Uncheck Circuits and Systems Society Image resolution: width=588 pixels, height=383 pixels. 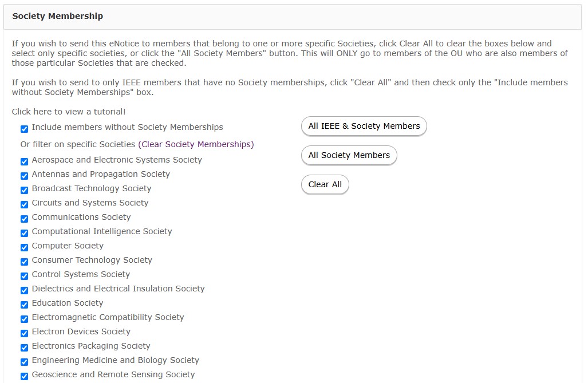click(25, 204)
